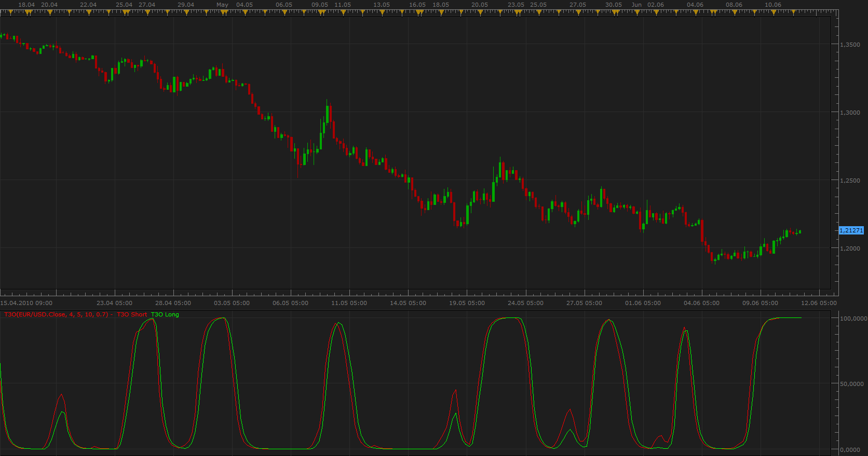Click the 25.04 date on the top scale

(124, 5)
